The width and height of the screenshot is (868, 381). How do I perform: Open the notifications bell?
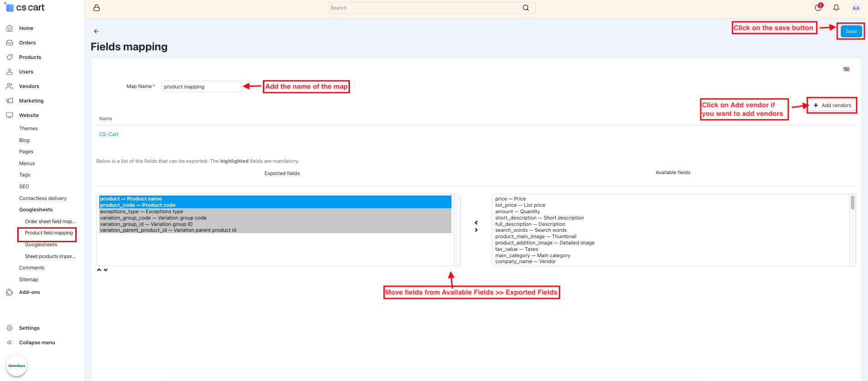[x=836, y=8]
